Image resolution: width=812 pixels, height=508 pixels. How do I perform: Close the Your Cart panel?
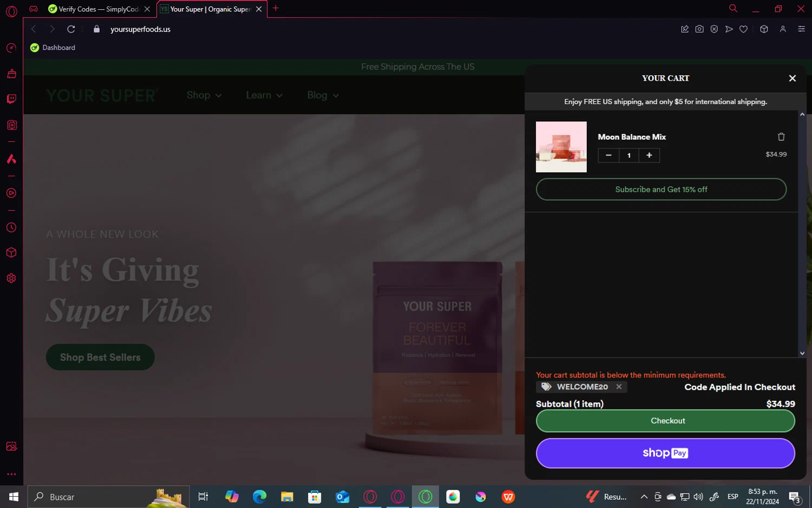(793, 79)
